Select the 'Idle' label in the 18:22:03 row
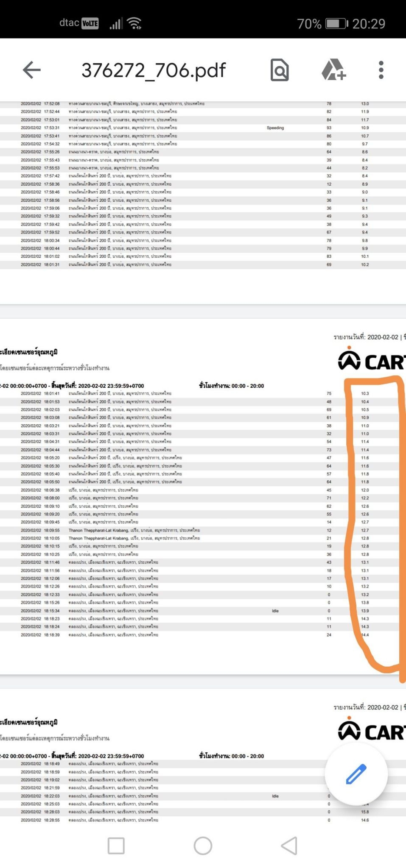The width and height of the screenshot is (406, 868). click(275, 796)
